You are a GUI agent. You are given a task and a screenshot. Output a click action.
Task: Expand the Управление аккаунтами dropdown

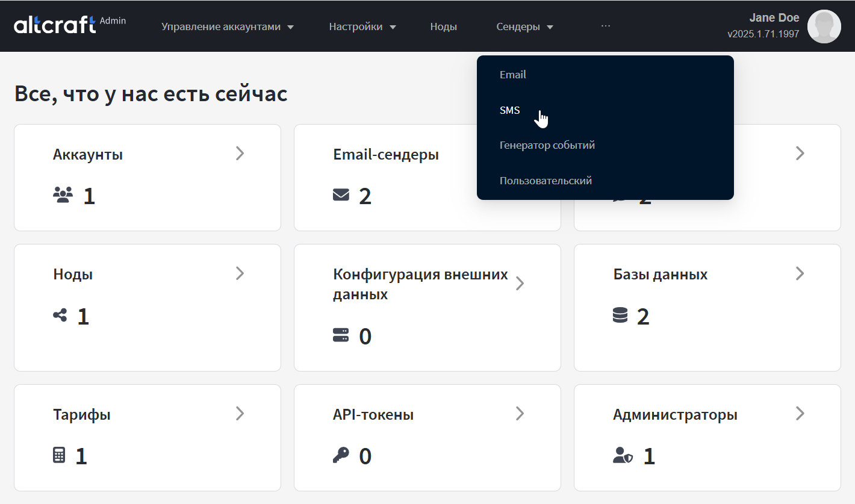pos(227,26)
